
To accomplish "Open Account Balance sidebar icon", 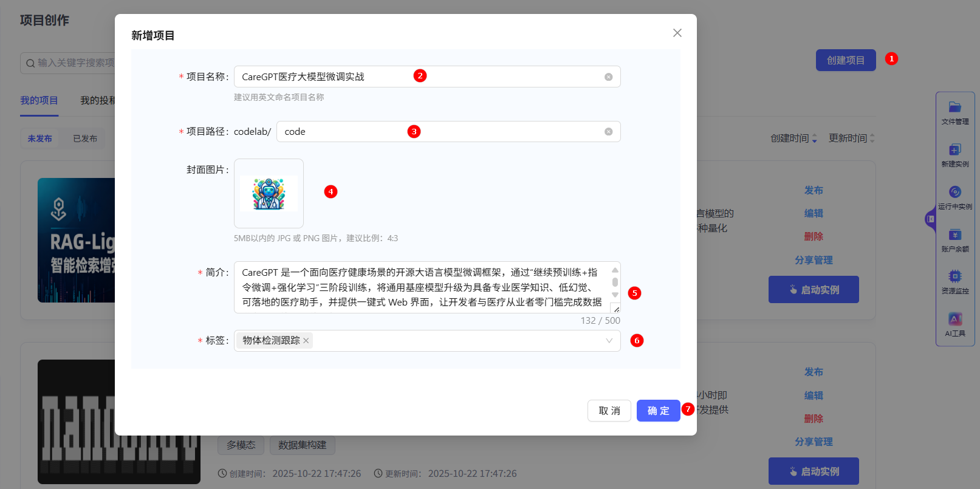I will 954,240.
